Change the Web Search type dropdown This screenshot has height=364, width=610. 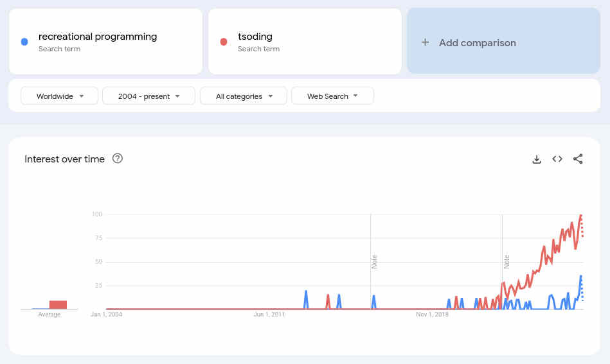tap(332, 96)
